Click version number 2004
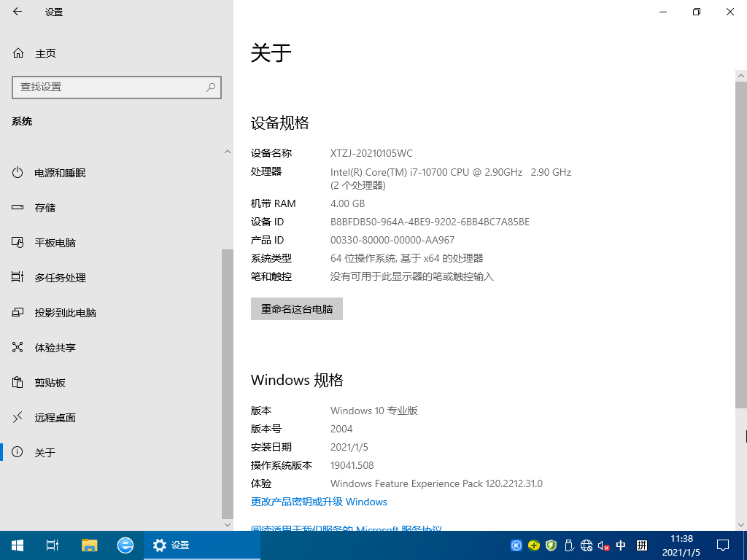 click(x=341, y=429)
